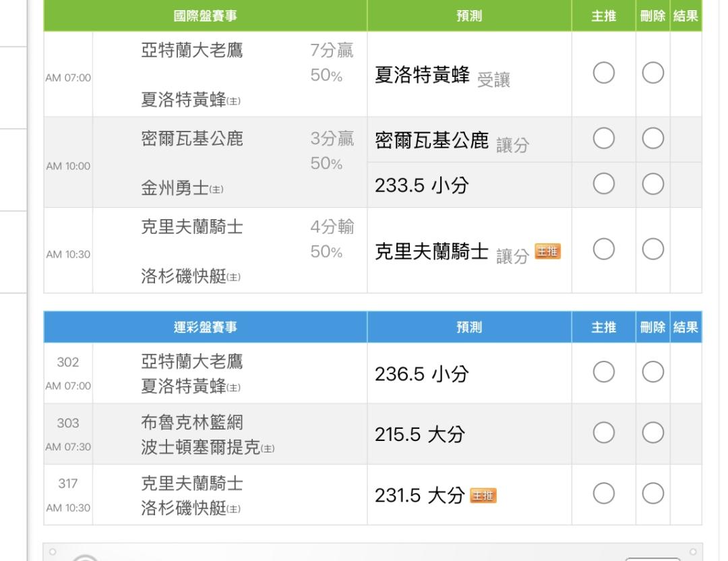Select 主推 radio for 231.5 大分

click(603, 495)
